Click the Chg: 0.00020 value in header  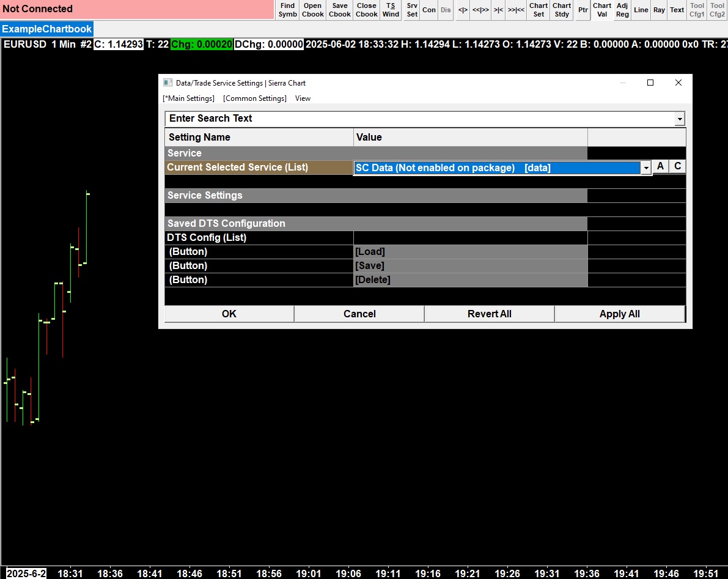(x=202, y=45)
